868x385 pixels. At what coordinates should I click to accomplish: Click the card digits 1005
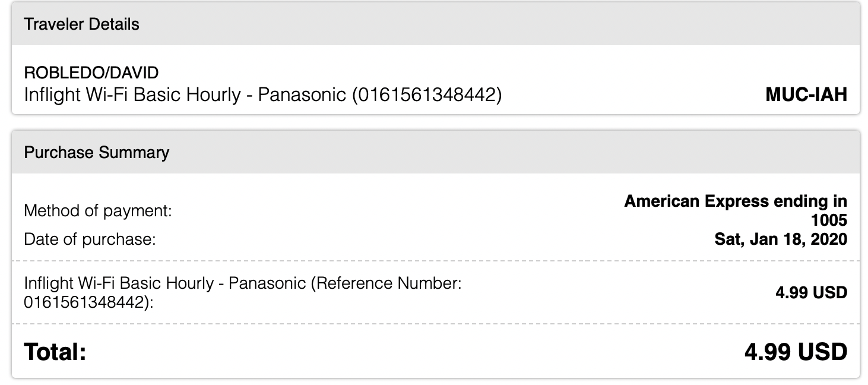click(x=829, y=220)
